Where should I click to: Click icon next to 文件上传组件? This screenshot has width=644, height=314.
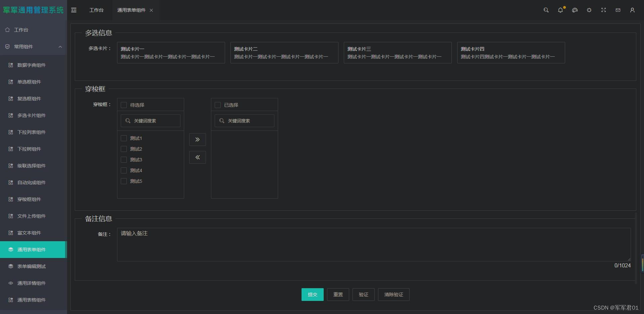[11, 216]
